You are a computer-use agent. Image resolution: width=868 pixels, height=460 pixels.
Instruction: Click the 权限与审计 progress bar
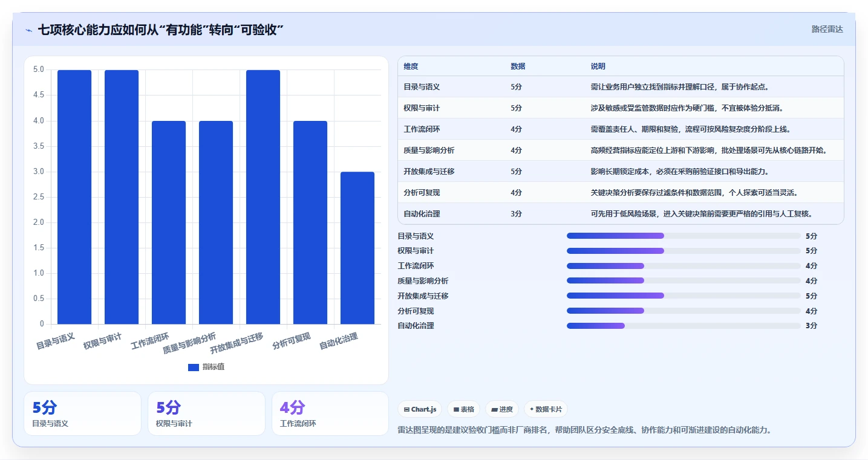click(x=684, y=251)
